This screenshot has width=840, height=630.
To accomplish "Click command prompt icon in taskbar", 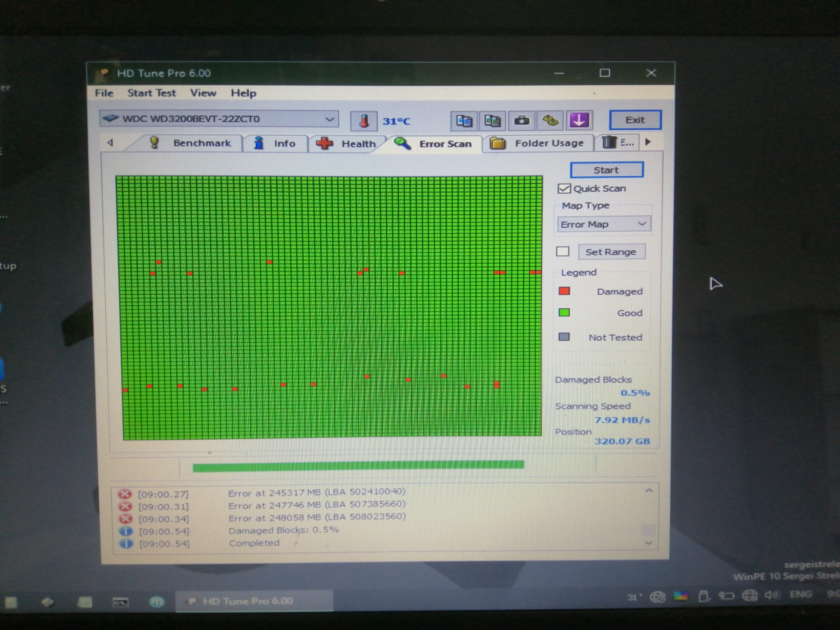I will [120, 602].
